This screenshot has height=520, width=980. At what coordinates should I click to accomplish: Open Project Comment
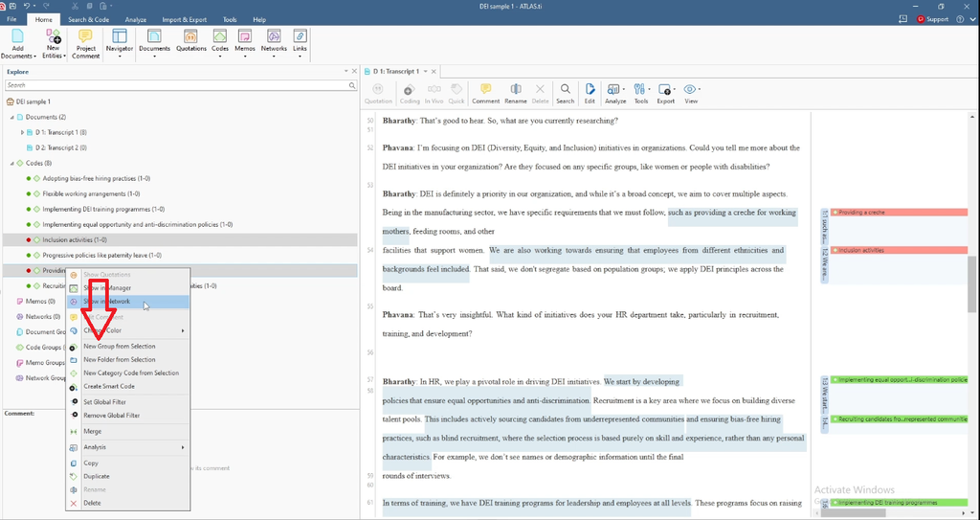85,44
